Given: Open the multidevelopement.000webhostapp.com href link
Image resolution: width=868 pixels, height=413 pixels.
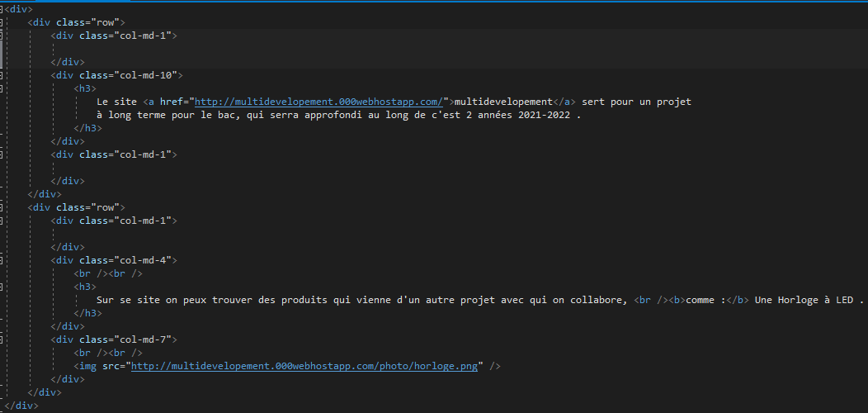Looking at the screenshot, I should [318, 102].
